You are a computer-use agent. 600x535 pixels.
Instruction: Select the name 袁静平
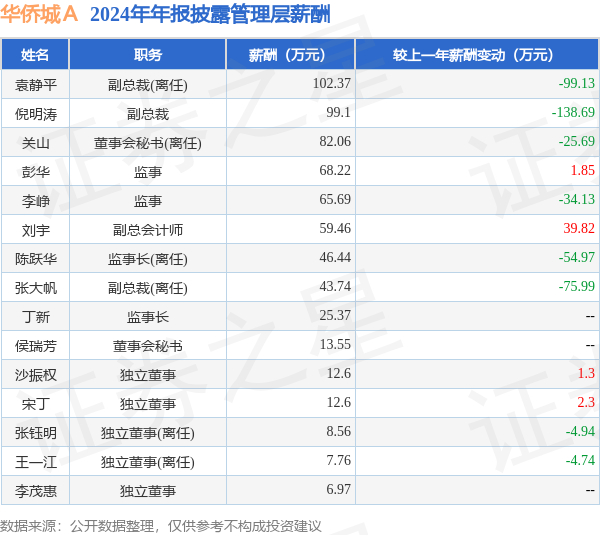coord(36,85)
